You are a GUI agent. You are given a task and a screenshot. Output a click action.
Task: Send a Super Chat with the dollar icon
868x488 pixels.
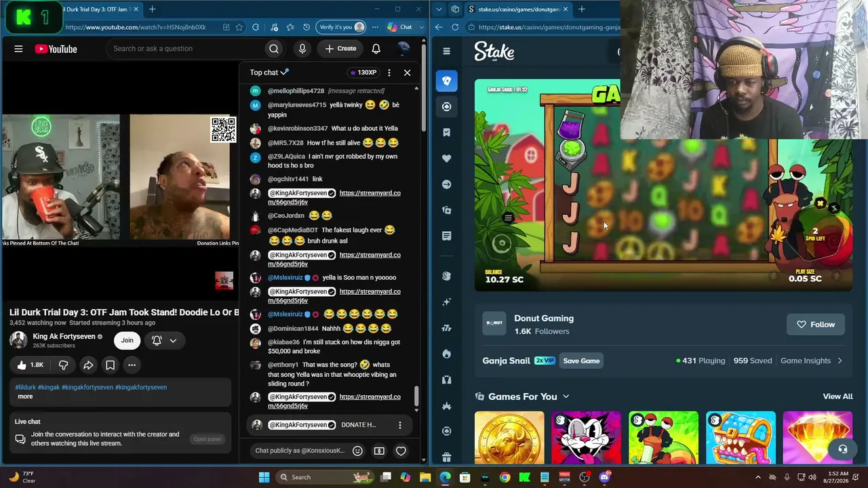[x=379, y=451]
